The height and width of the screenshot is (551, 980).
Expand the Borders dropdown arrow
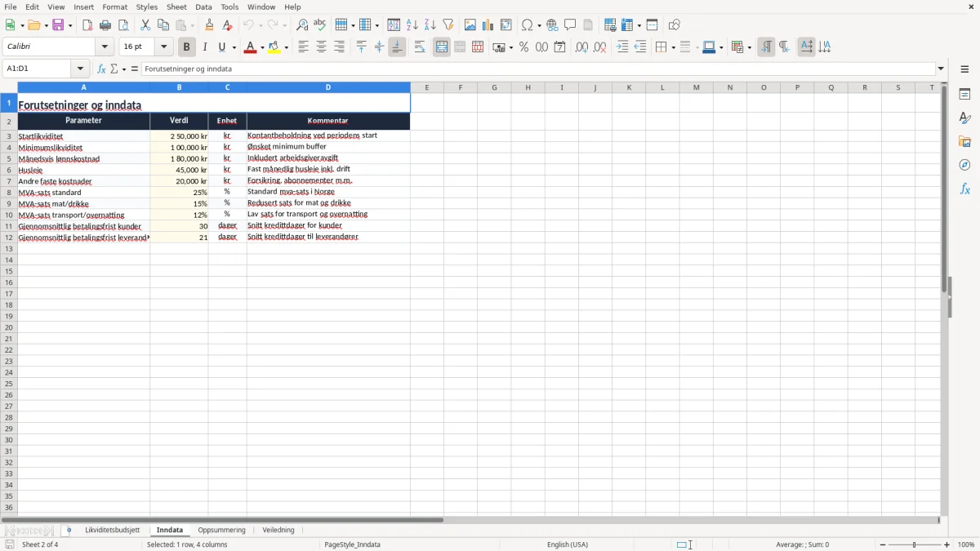672,47
